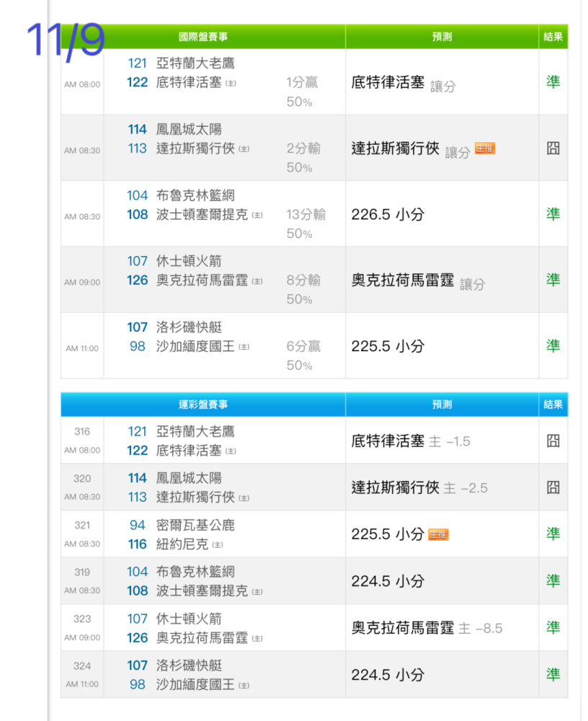This screenshot has width=588, height=721.
Task: Select '奧克拉荷馬雷霆 主 -8.5' prediction
Action: (427, 628)
